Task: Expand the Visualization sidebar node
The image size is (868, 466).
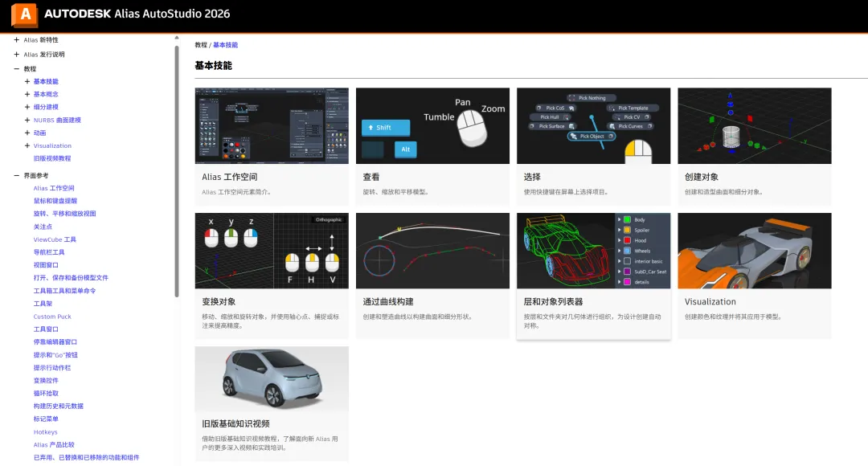Action: (x=27, y=145)
